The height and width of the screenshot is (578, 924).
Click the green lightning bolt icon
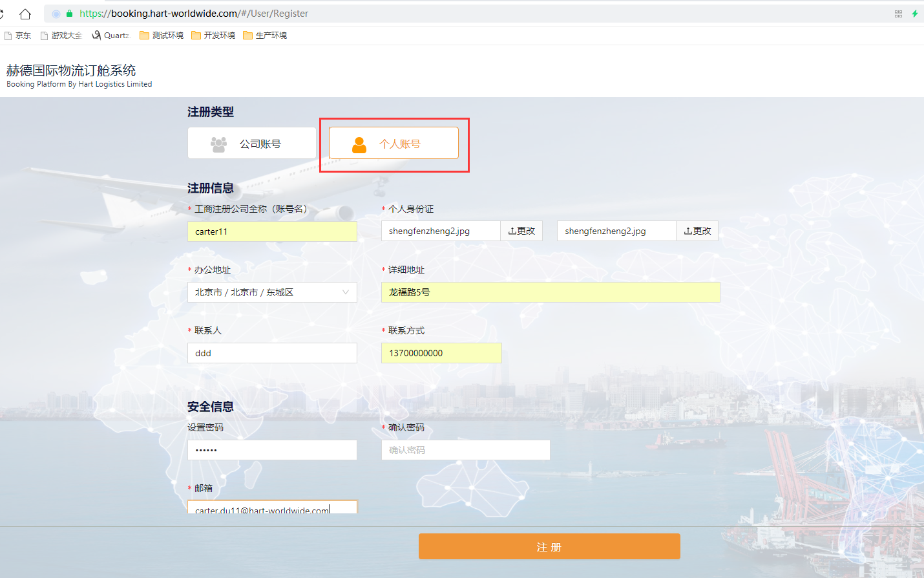click(915, 14)
